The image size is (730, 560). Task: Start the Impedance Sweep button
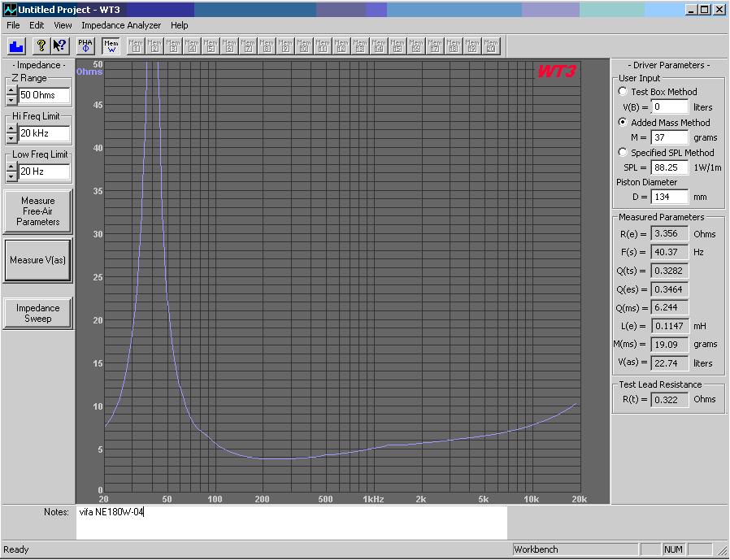click(37, 313)
